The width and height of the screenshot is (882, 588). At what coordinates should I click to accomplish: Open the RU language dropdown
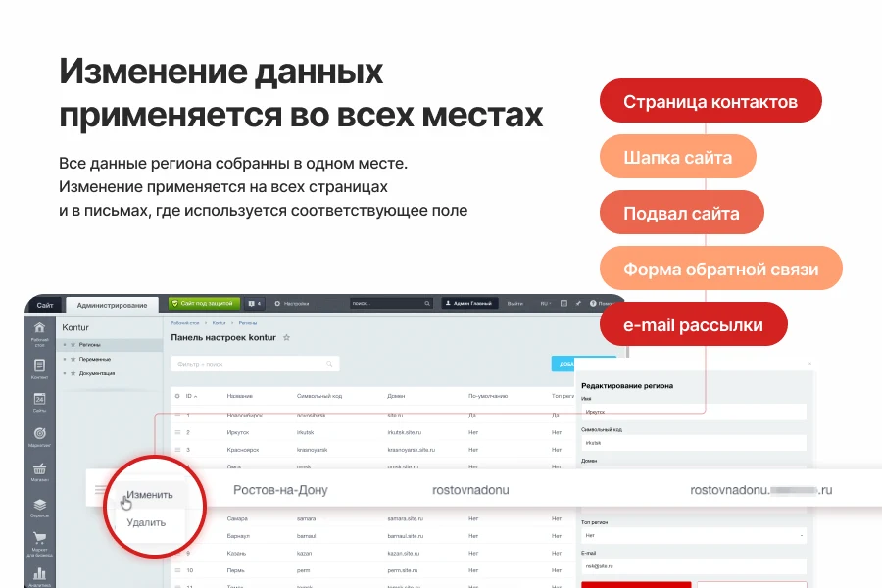(x=545, y=303)
